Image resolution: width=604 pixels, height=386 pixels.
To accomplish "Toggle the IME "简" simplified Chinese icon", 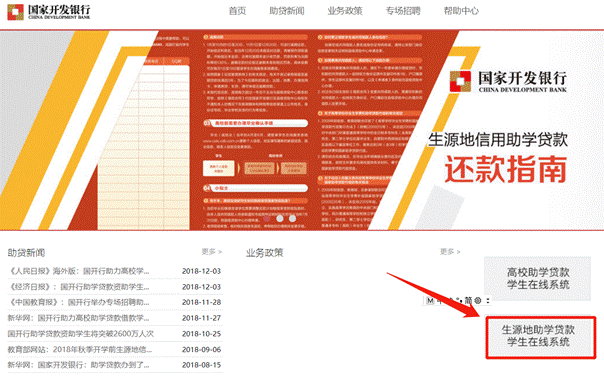I will tap(468, 300).
